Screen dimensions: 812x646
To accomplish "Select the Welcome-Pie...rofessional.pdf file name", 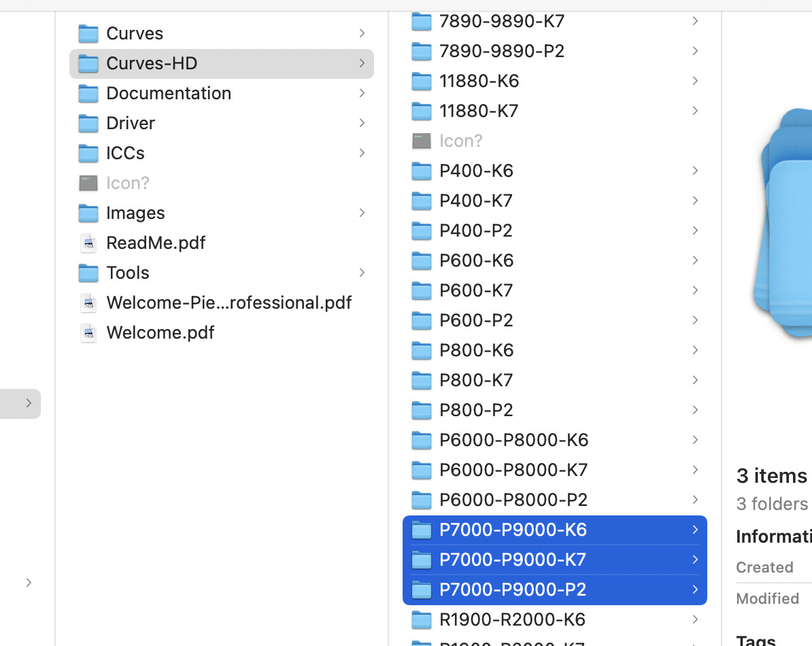I will click(229, 303).
